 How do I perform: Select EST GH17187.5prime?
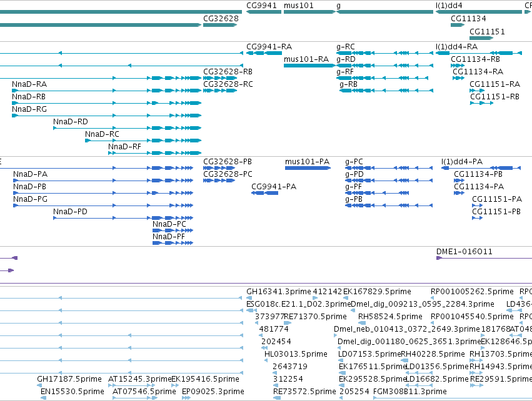pyautogui.click(x=69, y=379)
